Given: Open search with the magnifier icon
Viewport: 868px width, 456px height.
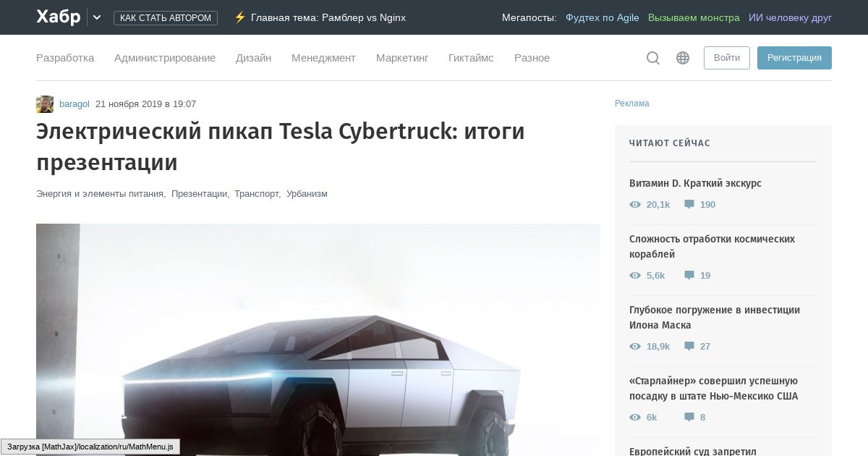Looking at the screenshot, I should 653,58.
